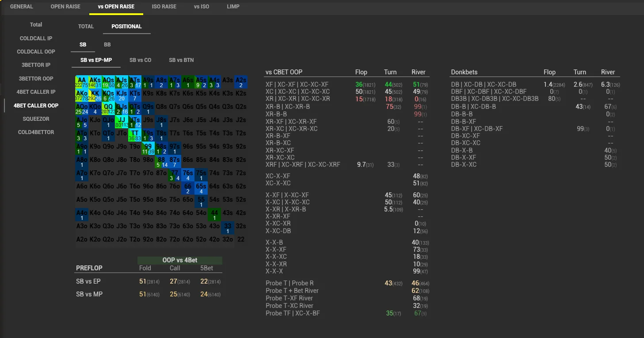Click the AA cell in hand matrix
The width and height of the screenshot is (644, 338).
click(x=82, y=82)
